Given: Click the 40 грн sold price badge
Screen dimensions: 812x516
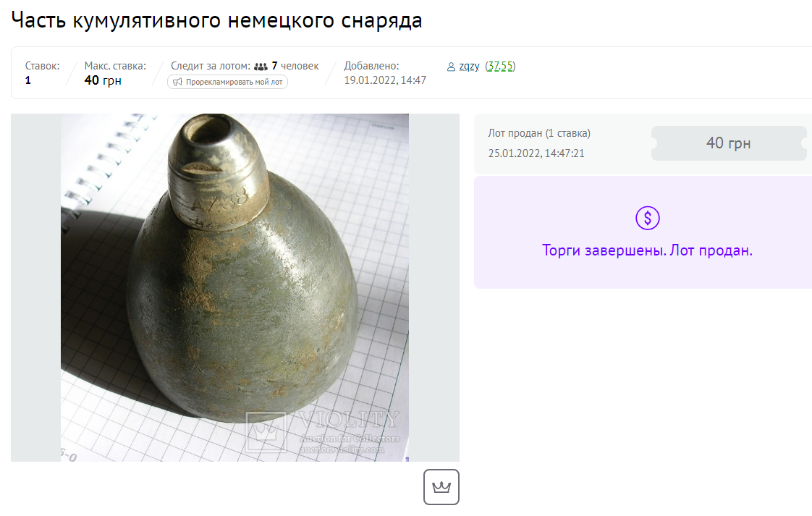Looking at the screenshot, I should tap(729, 143).
